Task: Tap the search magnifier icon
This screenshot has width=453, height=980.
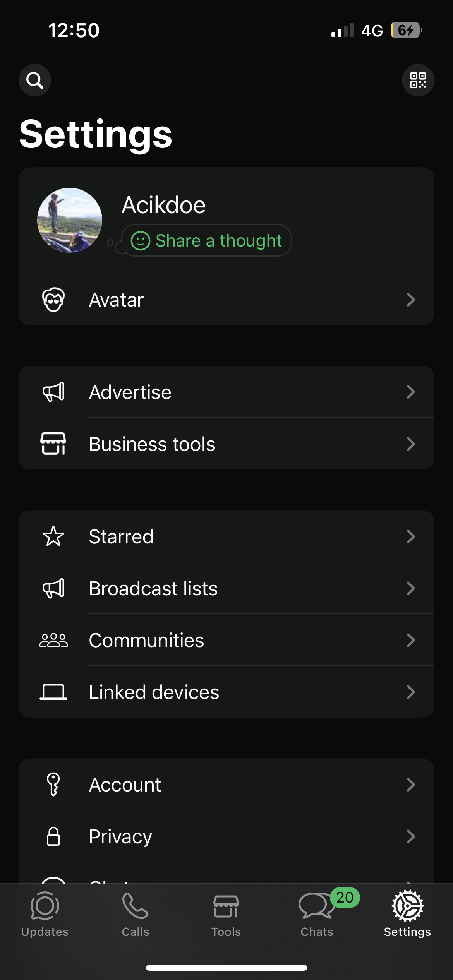Action: tap(35, 80)
